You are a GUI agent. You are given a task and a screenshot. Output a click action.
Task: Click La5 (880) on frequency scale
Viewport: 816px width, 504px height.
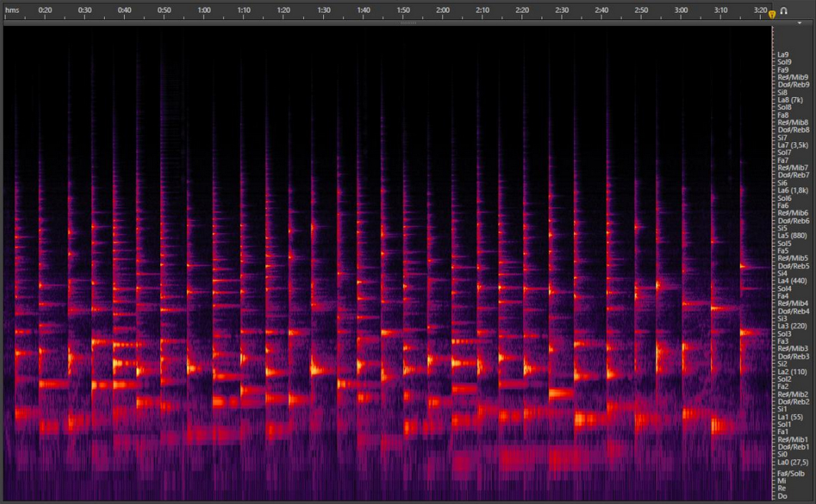click(x=792, y=236)
